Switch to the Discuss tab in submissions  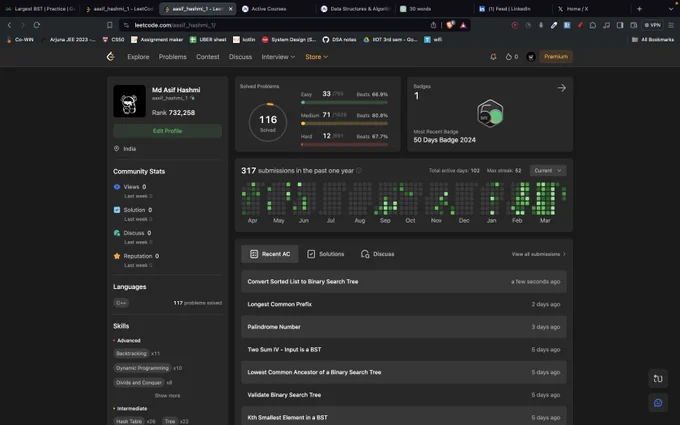tap(377, 254)
